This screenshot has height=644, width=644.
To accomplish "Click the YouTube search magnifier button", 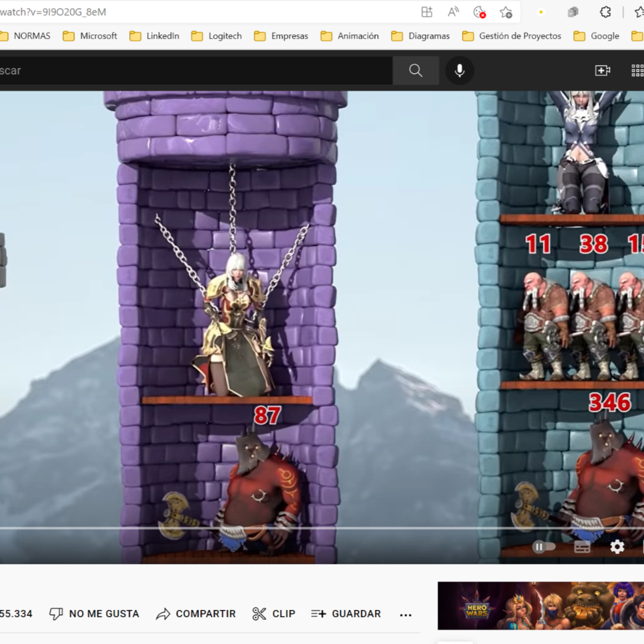I will click(x=415, y=70).
